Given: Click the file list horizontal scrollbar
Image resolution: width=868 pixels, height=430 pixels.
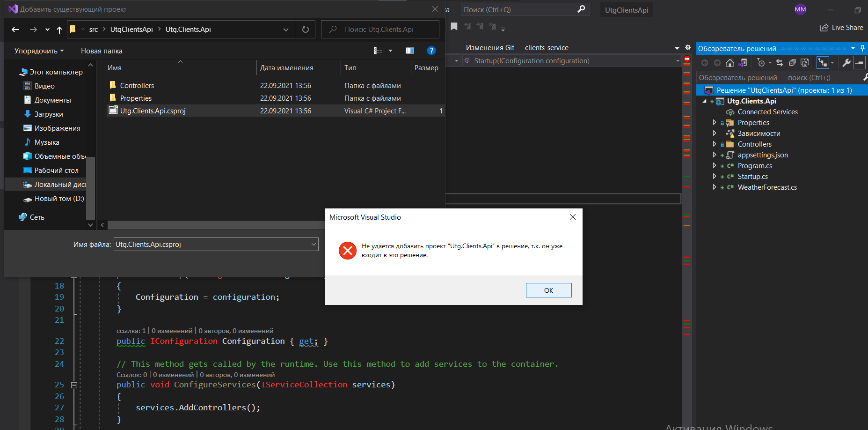Looking at the screenshot, I should (x=215, y=225).
